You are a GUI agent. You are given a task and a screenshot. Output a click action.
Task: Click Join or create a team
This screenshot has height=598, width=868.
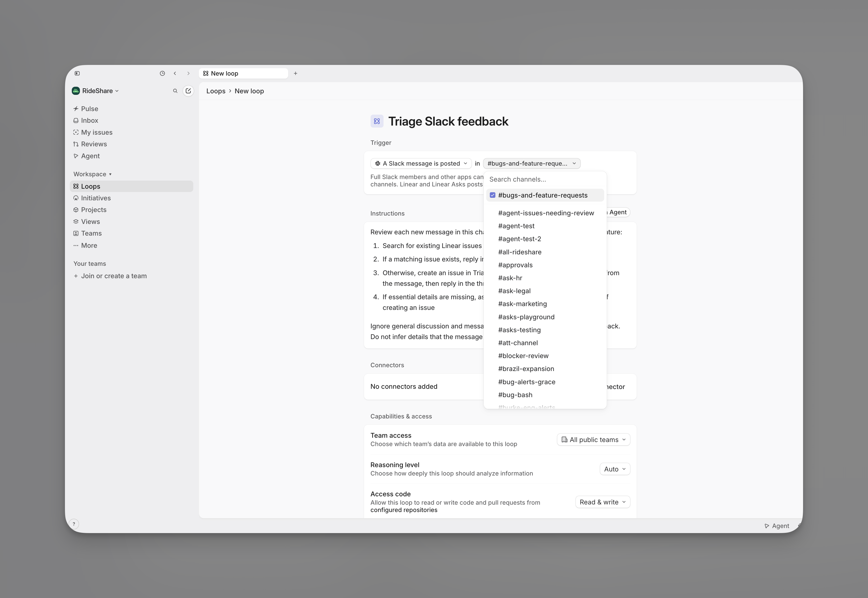(x=110, y=276)
